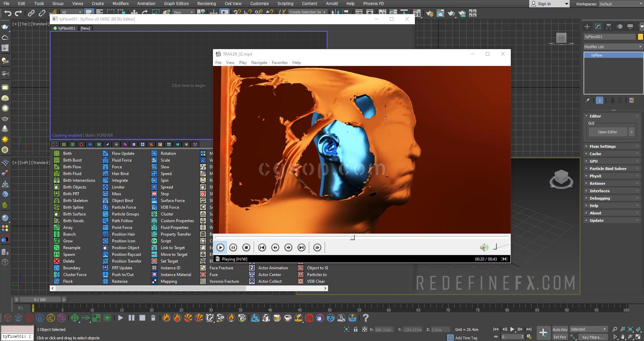The height and width of the screenshot is (341, 644).
Task: Click the Undo arrow in main toolbar
Action: coord(8,13)
